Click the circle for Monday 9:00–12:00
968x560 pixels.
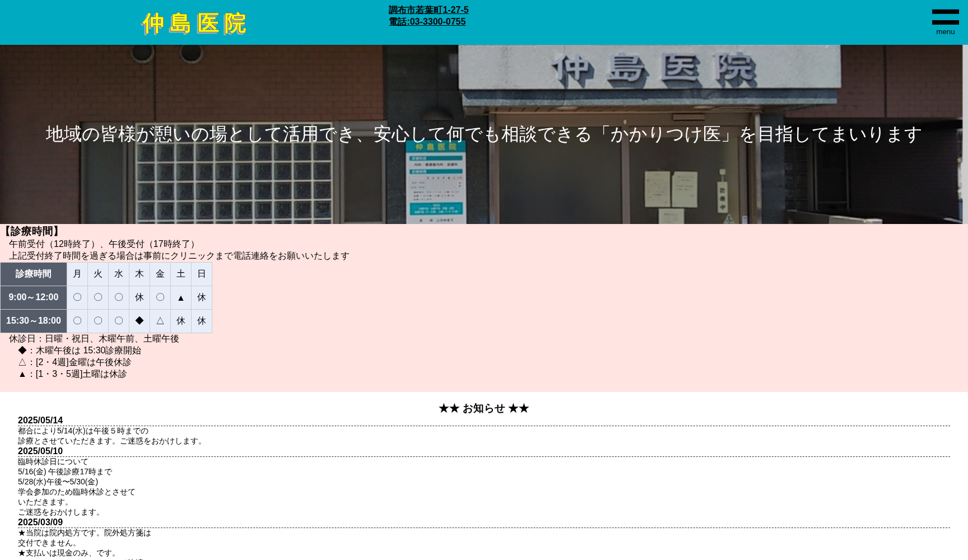77,297
